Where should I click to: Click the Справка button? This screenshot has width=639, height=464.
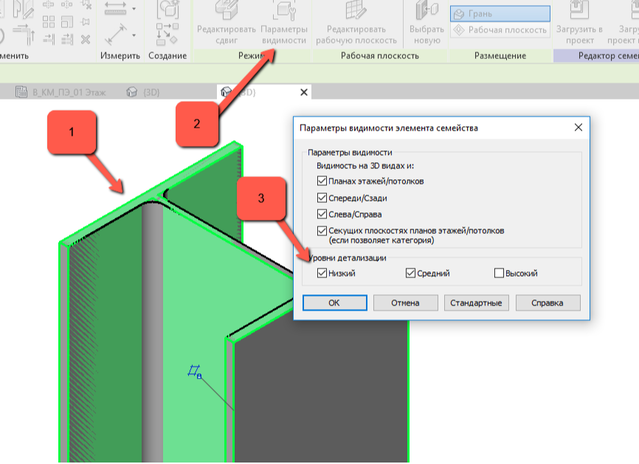(x=548, y=303)
